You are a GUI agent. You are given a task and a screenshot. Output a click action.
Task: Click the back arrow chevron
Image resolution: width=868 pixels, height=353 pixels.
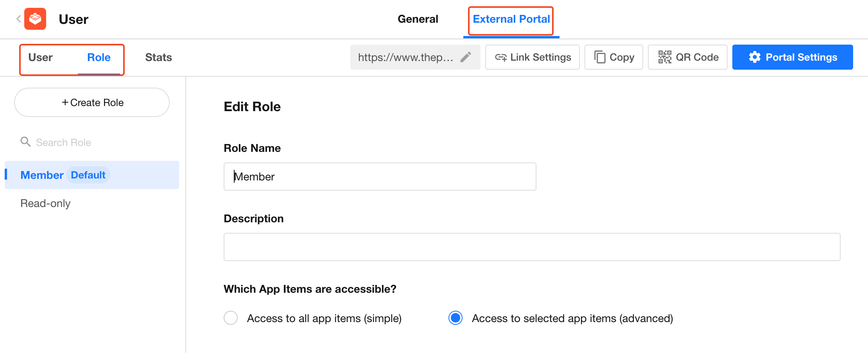[18, 19]
